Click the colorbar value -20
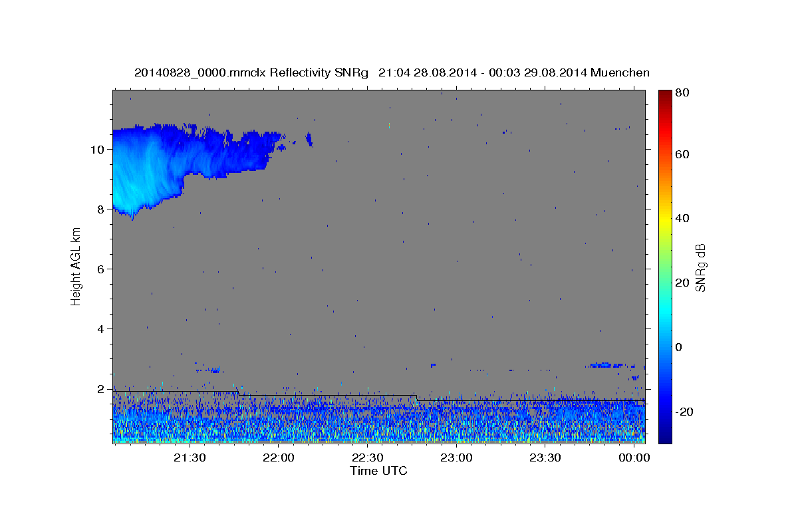This screenshot has width=798, height=532. (684, 412)
